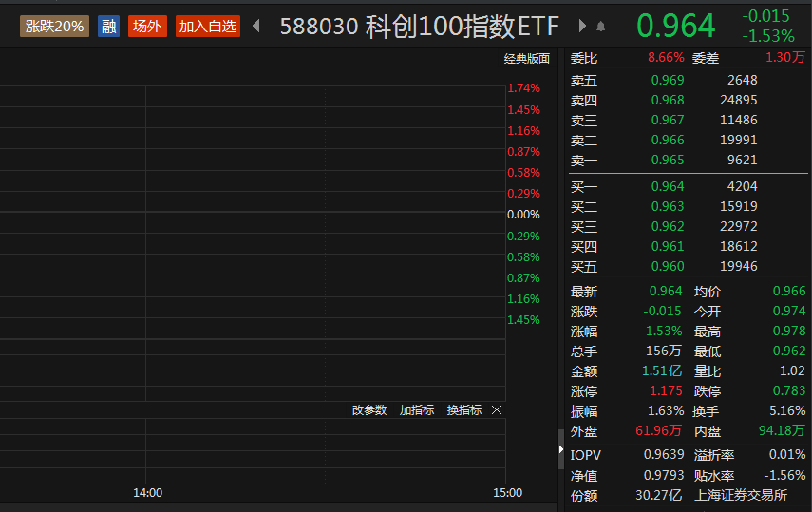Click the next stock right arrow
Image resolution: width=812 pixels, height=512 pixels.
(x=582, y=26)
